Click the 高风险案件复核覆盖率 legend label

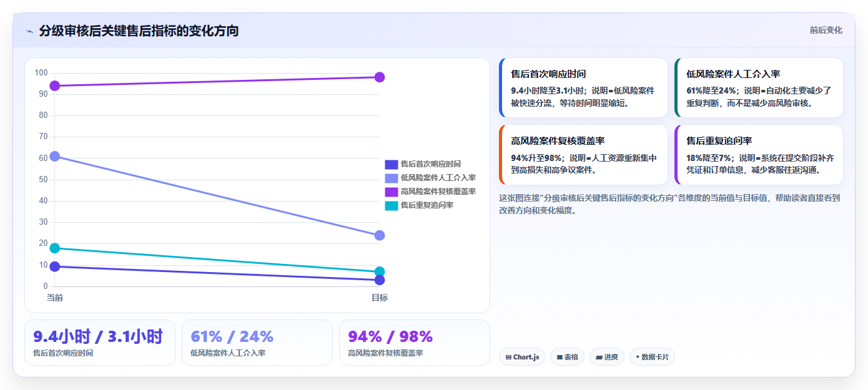coord(438,192)
